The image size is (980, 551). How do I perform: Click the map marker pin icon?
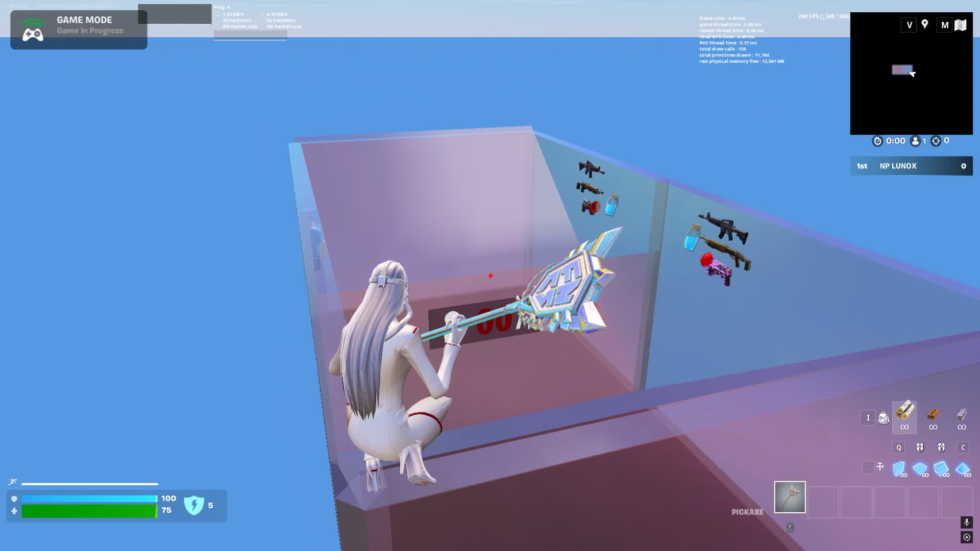(x=924, y=24)
